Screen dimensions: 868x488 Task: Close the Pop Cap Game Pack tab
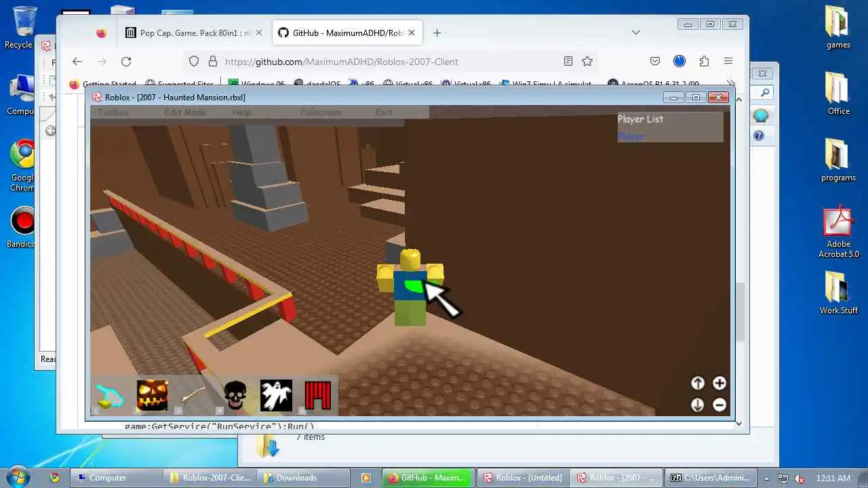259,33
